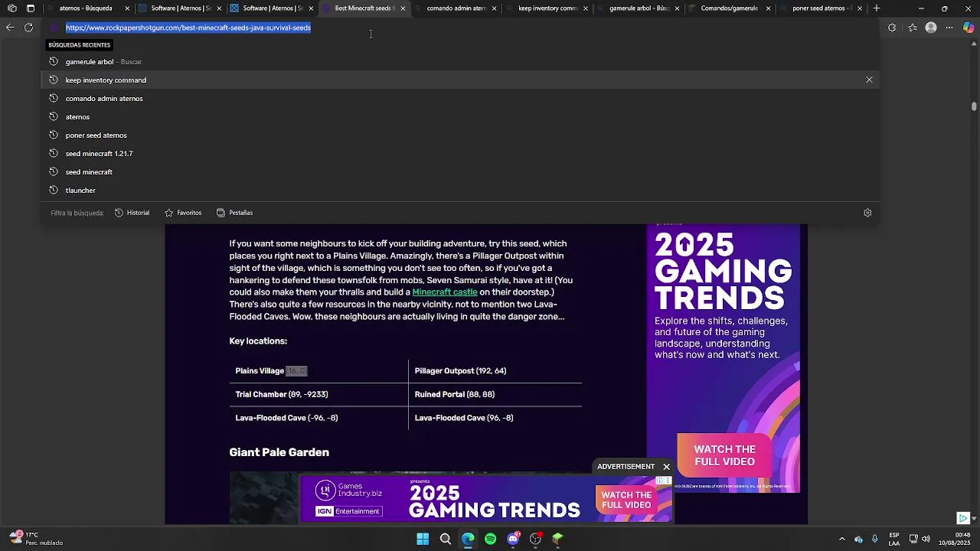Select the 'comando admin aternos' suggestion
This screenshot has width=980, height=551.
tap(459, 98)
